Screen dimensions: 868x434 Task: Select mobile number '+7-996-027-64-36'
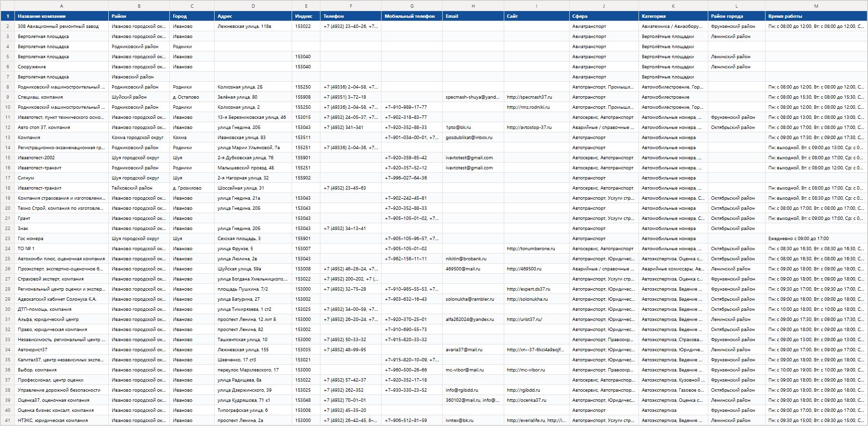412,178
